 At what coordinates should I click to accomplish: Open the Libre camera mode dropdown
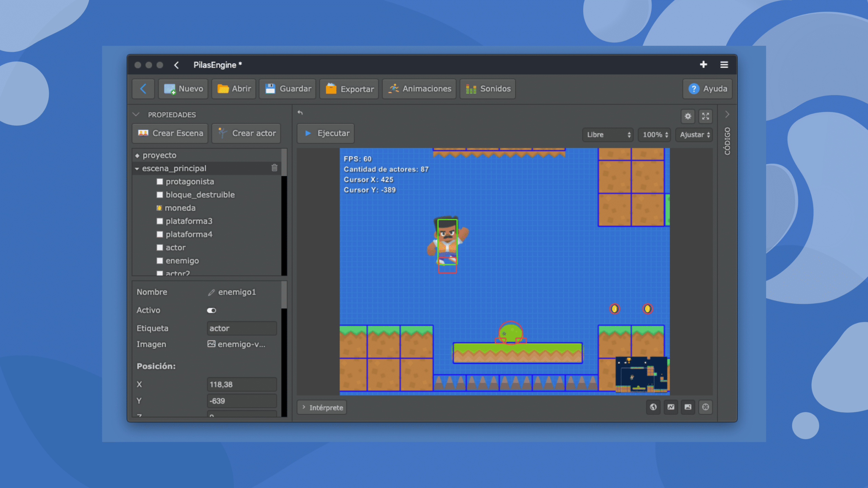(608, 135)
